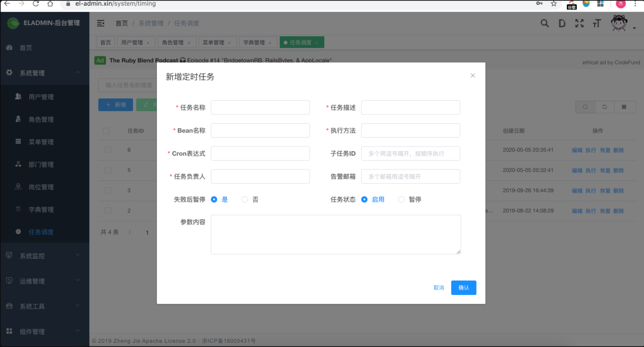
Task: Click 取消 to cancel the dialog
Action: [438, 287]
